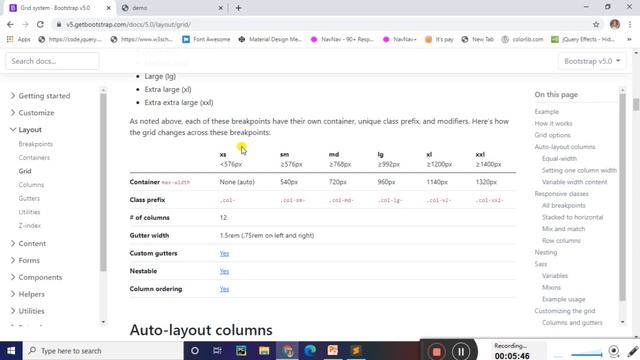Expand the Customize sidebar section
Viewport: 640px width, 360px height.
[x=32, y=113]
